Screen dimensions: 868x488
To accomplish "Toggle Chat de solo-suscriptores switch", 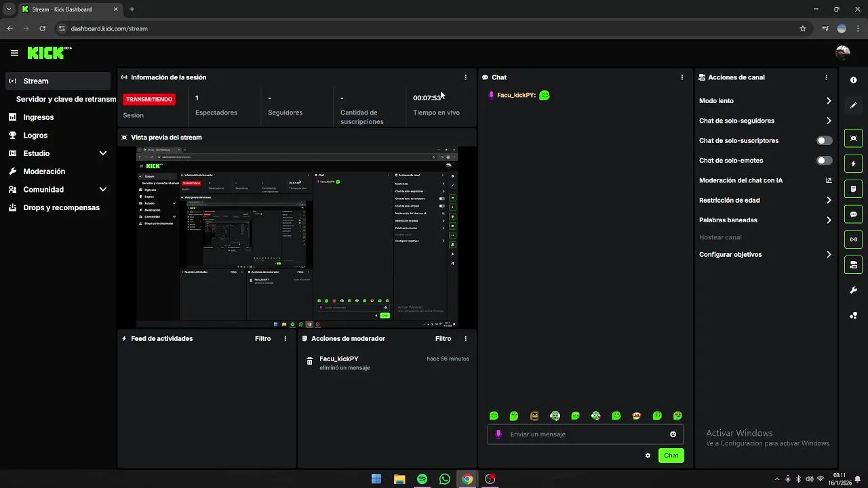I will pos(824,140).
